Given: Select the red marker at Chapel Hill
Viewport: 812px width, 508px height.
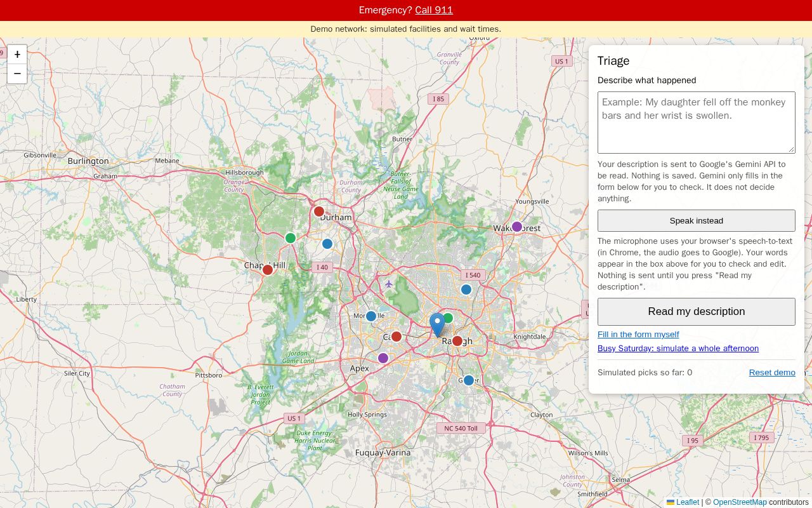Looking at the screenshot, I should (268, 270).
